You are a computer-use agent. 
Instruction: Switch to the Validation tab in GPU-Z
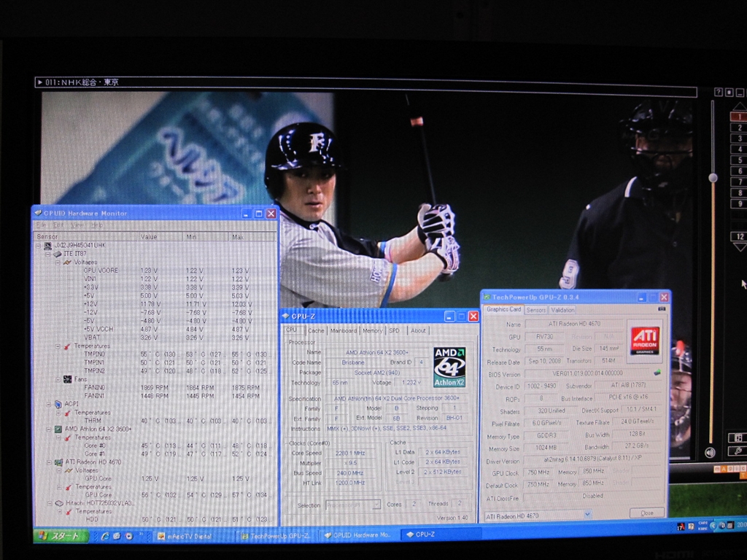562,310
